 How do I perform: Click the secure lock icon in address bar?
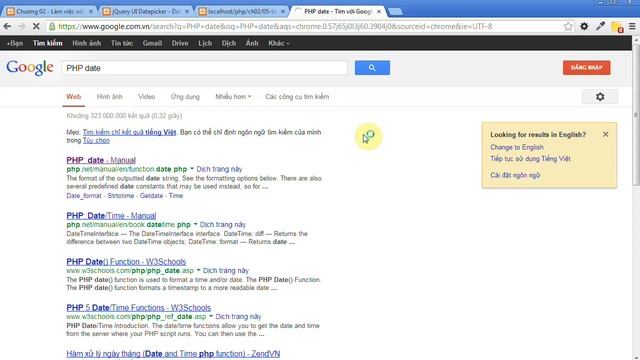[52, 26]
